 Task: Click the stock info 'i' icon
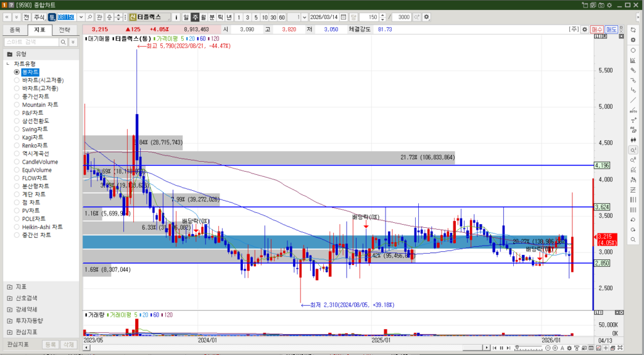(176, 17)
